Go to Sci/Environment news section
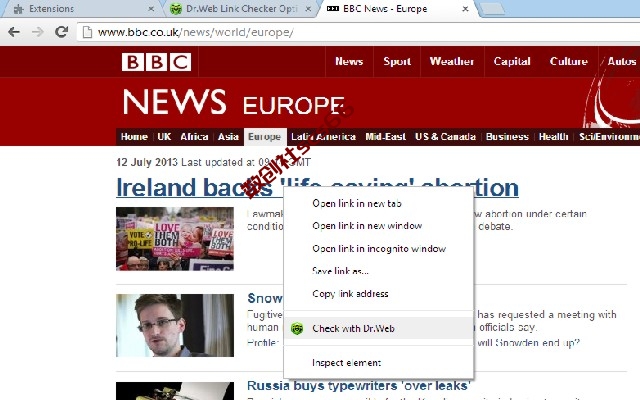This screenshot has width=640, height=400. (x=609, y=137)
